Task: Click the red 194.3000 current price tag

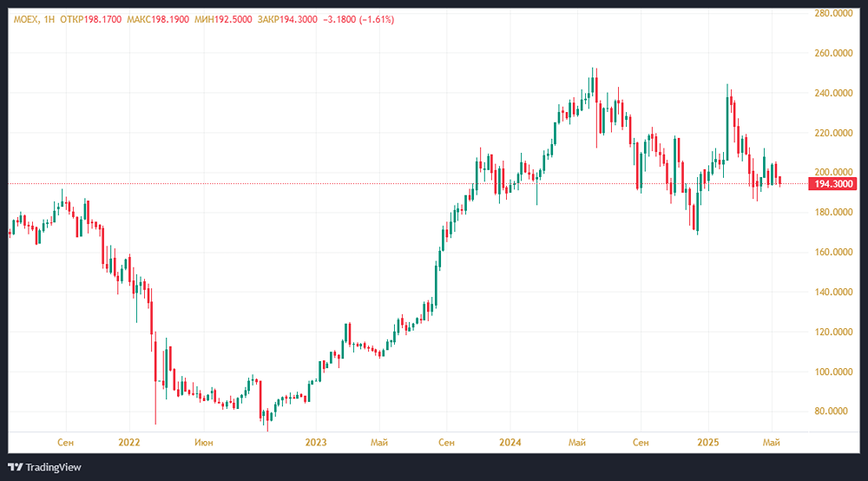Action: [832, 184]
